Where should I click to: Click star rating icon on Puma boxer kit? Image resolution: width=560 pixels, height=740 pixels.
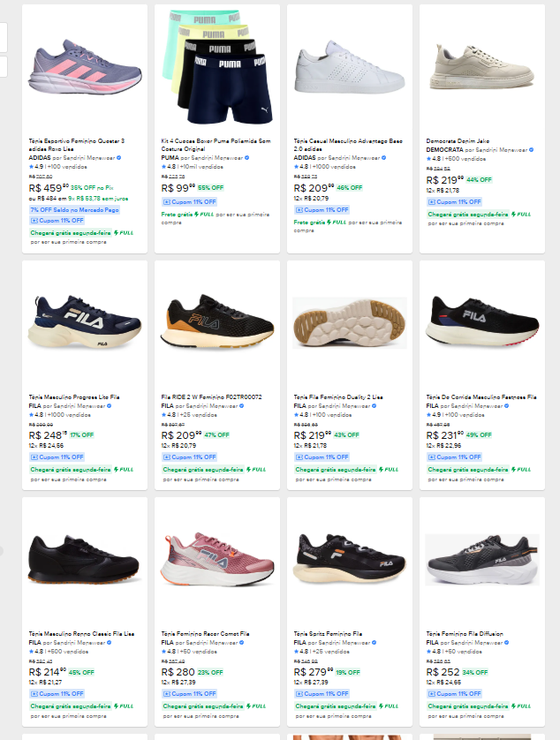click(163, 166)
